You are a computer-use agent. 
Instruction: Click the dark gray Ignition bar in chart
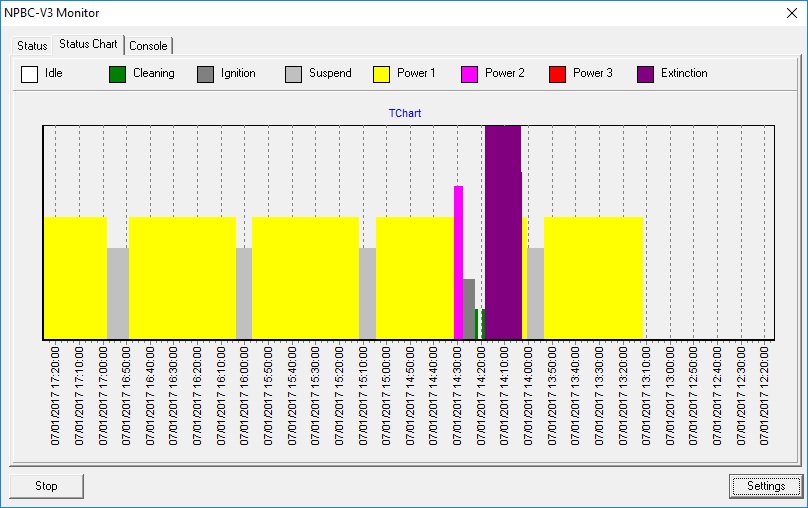point(469,308)
